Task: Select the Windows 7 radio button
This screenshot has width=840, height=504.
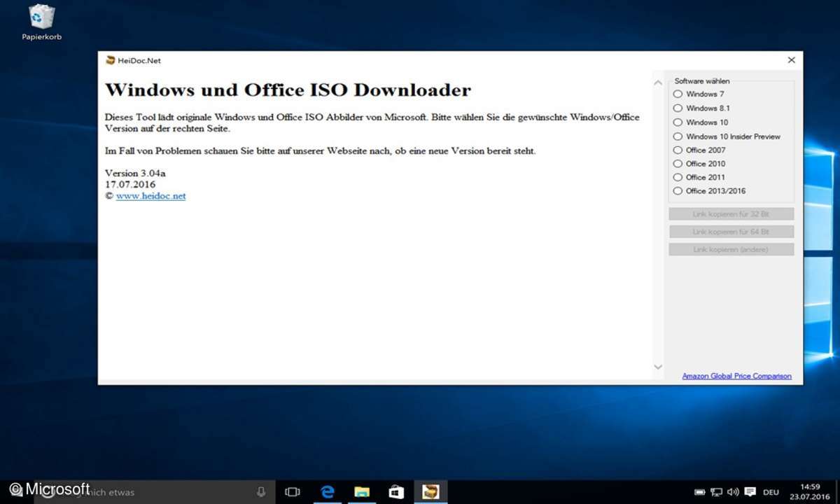Action: tap(677, 94)
